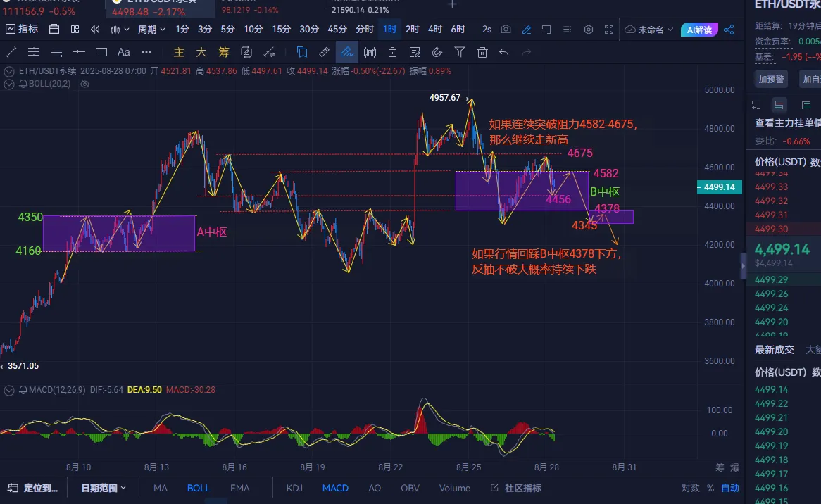The width and height of the screenshot is (821, 504).
Task: Open the multi-chart layout icon
Action: (x=75, y=30)
